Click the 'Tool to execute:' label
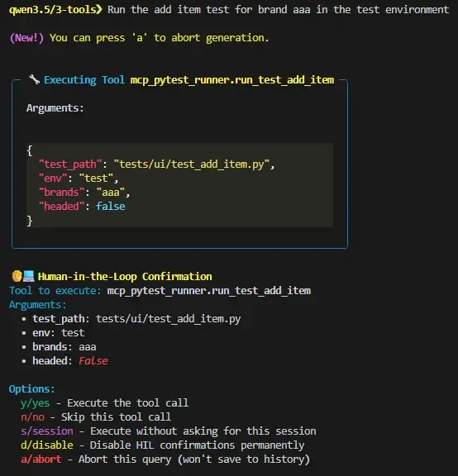 click(x=55, y=291)
